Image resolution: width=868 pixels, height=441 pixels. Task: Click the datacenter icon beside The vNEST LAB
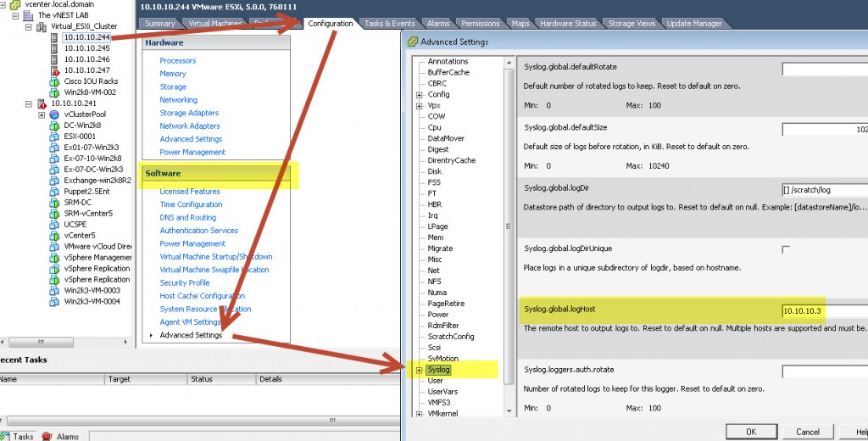click(30, 15)
